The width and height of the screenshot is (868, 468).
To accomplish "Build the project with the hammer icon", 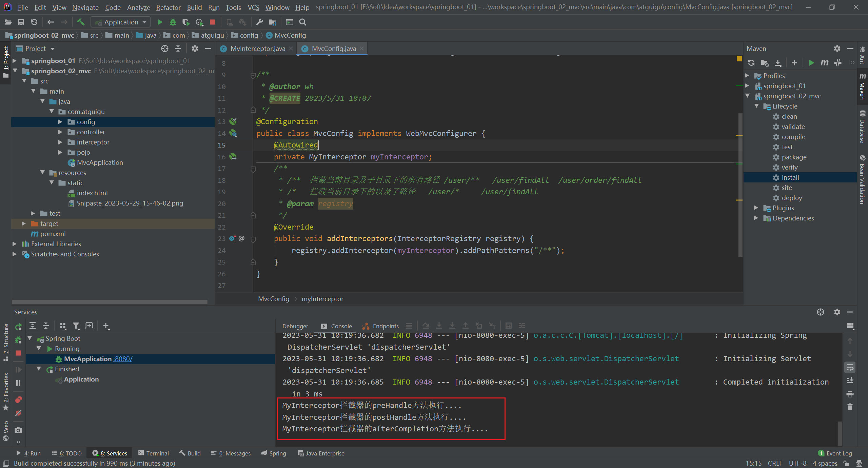I will [81, 22].
